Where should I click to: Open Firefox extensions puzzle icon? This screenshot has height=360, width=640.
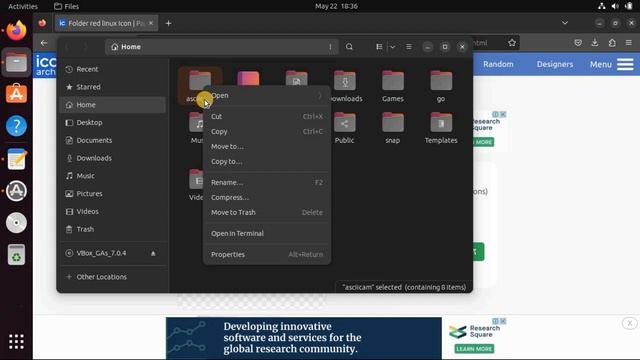coord(612,43)
